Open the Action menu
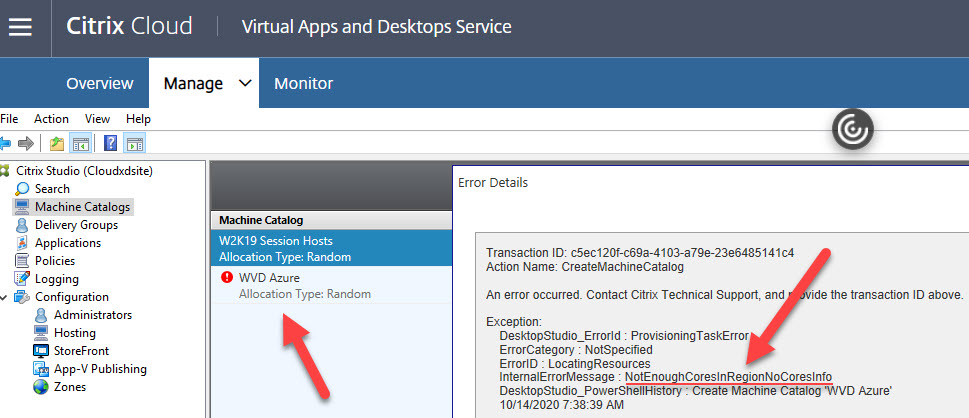This screenshot has width=969, height=418. (51, 119)
